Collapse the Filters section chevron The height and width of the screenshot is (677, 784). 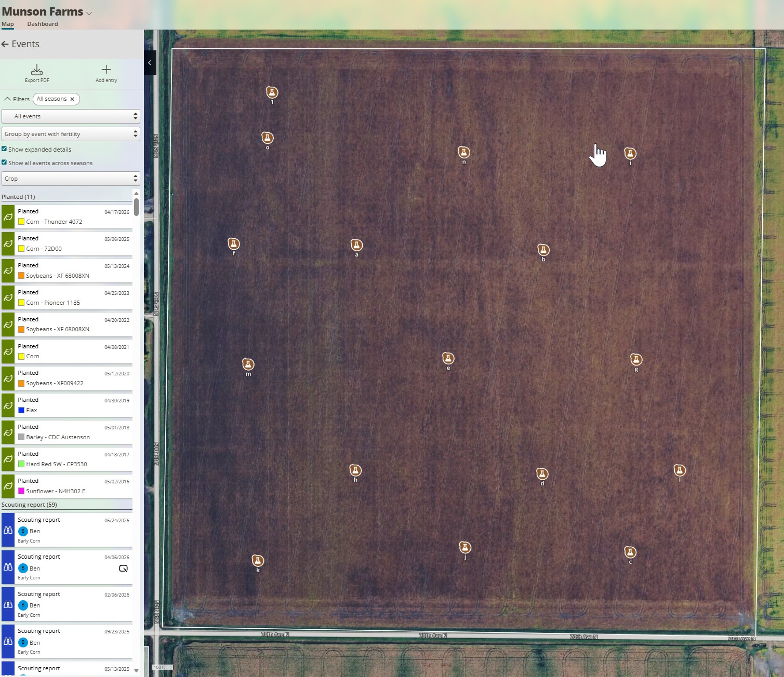pyautogui.click(x=7, y=99)
